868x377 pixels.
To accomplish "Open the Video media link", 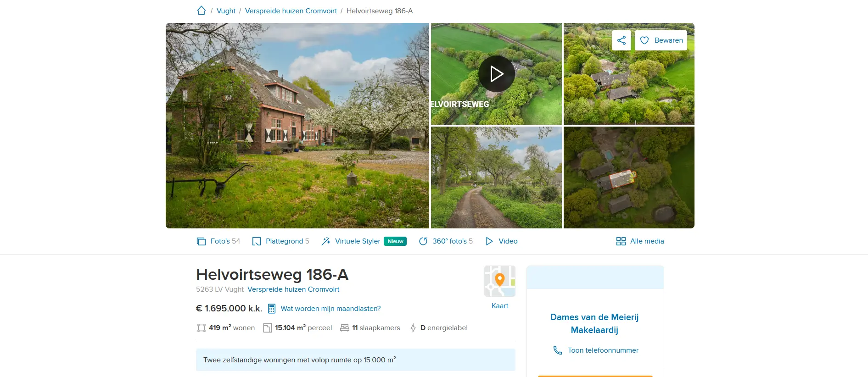I will 502,241.
